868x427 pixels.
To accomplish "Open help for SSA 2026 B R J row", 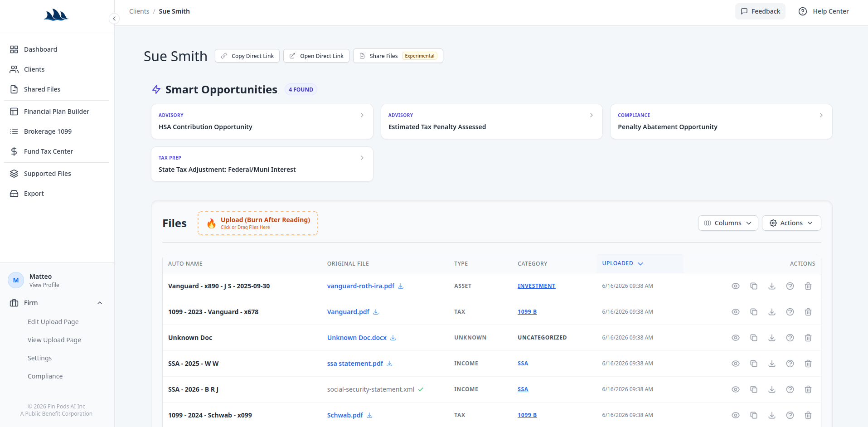I will click(x=790, y=389).
